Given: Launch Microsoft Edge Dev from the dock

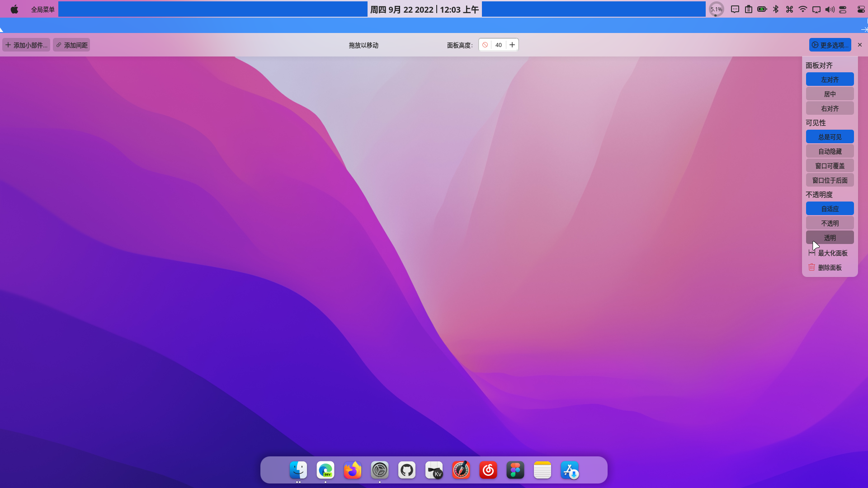Looking at the screenshot, I should coord(325,470).
